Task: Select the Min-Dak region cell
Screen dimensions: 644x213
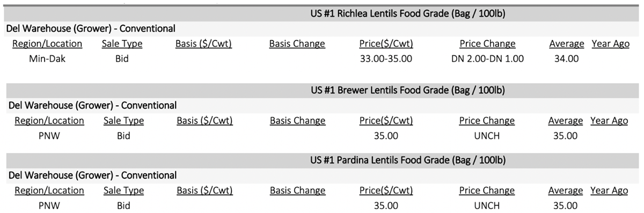Action: tap(47, 58)
